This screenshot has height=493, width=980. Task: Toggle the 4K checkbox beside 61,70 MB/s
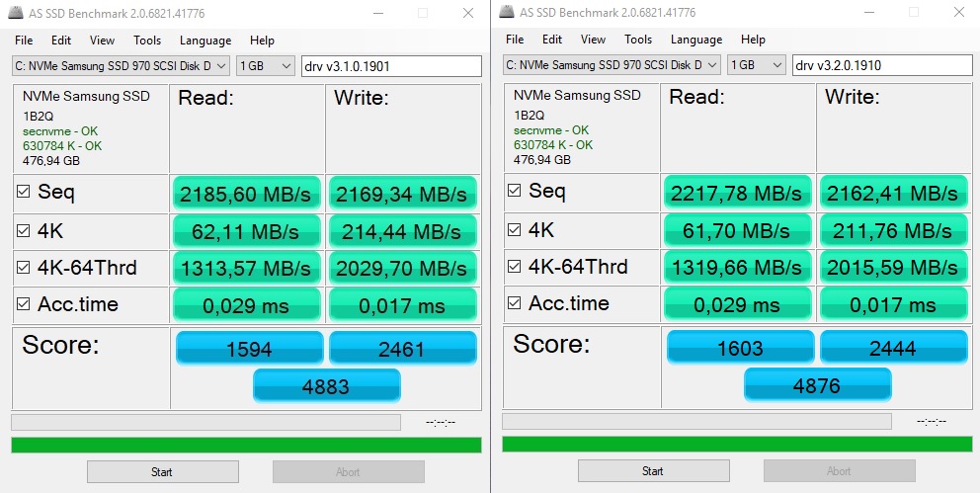click(x=514, y=229)
